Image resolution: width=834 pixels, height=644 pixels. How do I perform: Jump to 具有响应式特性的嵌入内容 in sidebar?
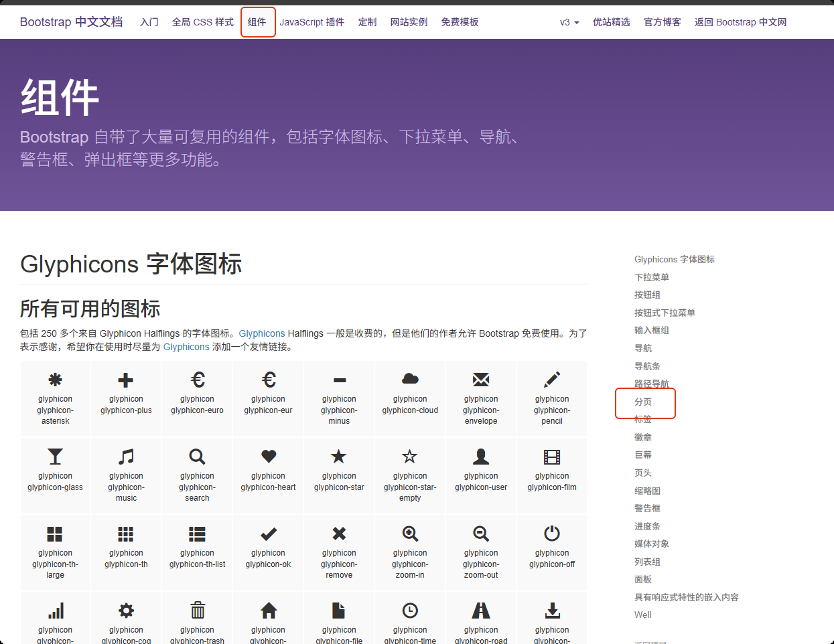[x=687, y=597]
